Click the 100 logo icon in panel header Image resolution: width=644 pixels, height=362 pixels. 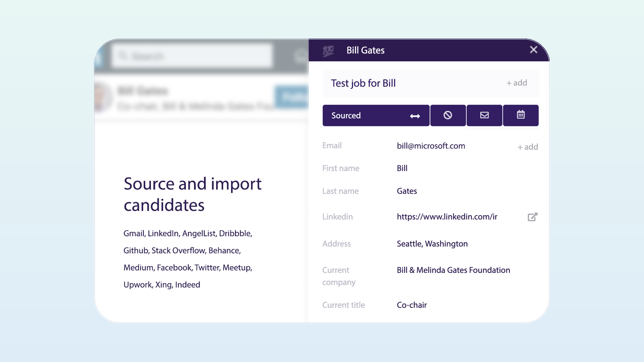coord(328,51)
